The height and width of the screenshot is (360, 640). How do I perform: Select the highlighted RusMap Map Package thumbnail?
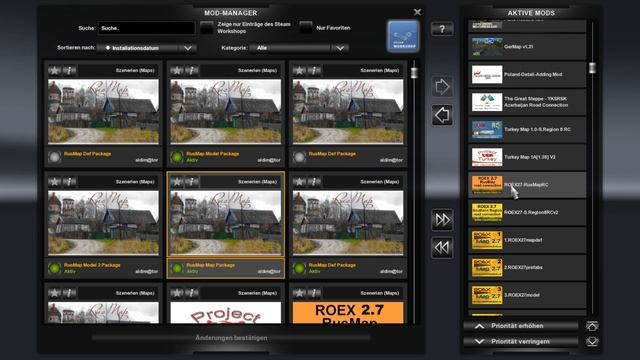click(x=226, y=223)
